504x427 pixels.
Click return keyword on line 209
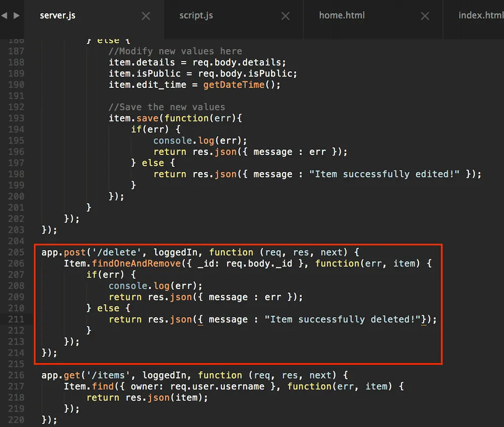pos(125,297)
